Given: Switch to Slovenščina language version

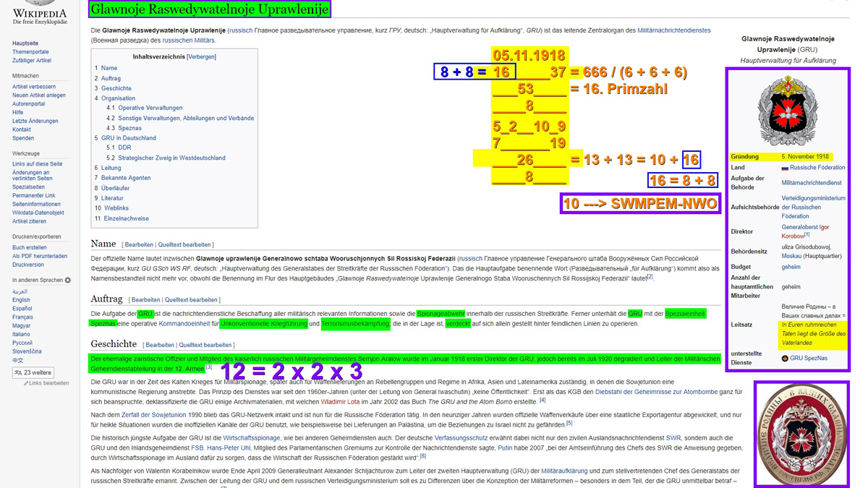Looking at the screenshot, I should [27, 352].
